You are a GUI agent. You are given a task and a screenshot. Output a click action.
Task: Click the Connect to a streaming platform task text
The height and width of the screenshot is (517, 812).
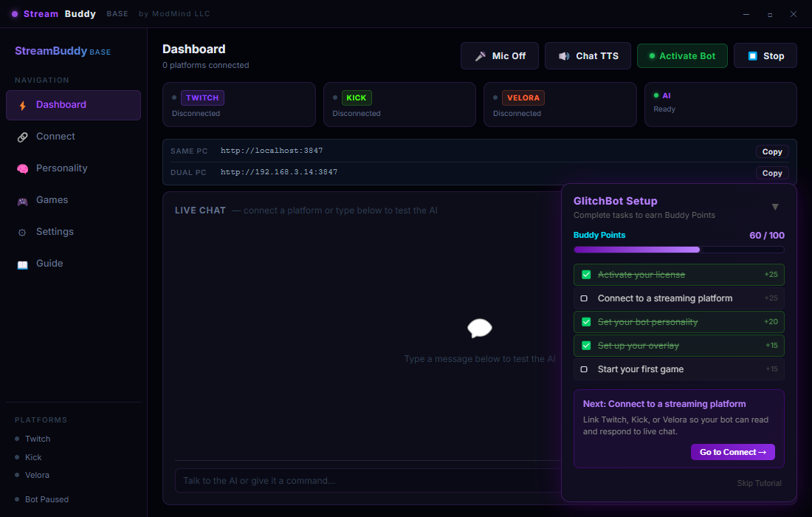coord(665,298)
